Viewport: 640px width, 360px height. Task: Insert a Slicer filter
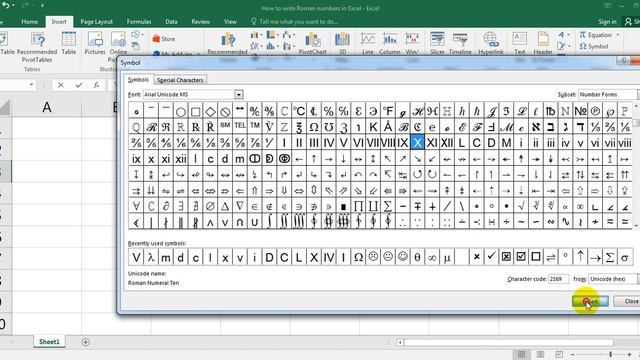tap(437, 44)
